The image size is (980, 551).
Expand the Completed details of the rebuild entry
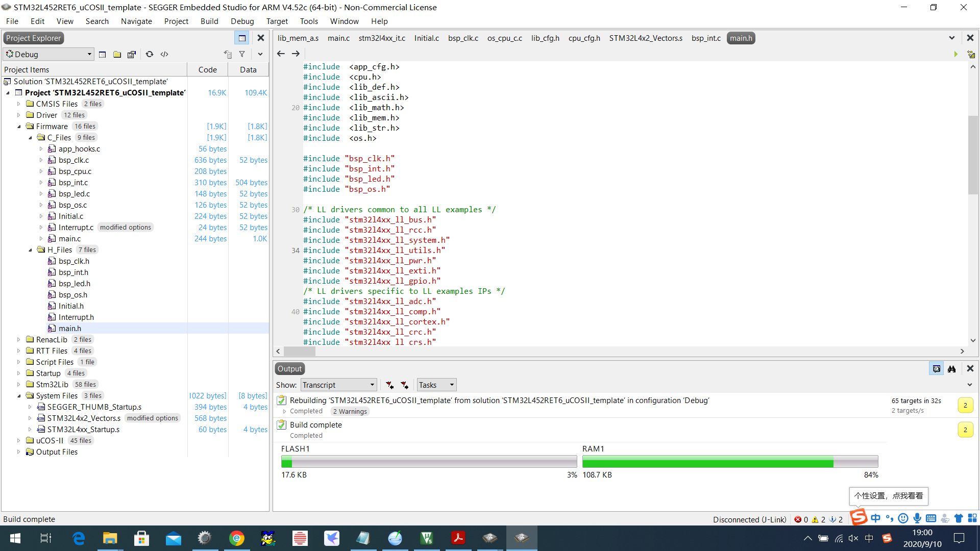tap(284, 411)
